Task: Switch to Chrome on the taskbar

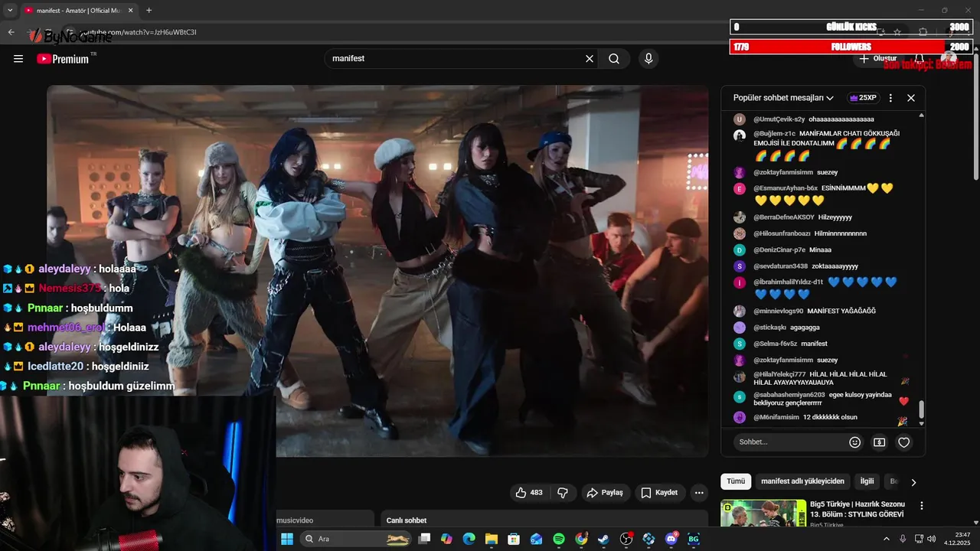Action: [x=582, y=540]
